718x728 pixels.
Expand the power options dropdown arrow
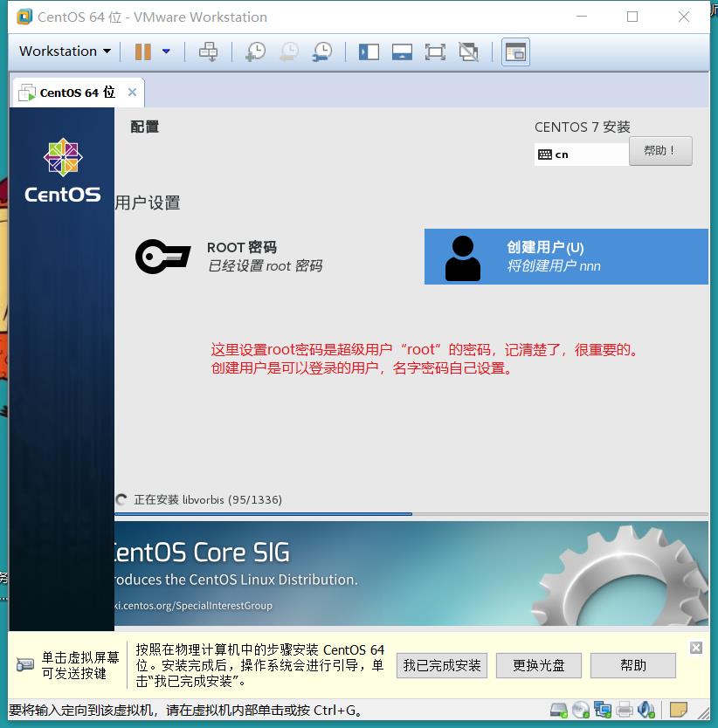click(166, 52)
